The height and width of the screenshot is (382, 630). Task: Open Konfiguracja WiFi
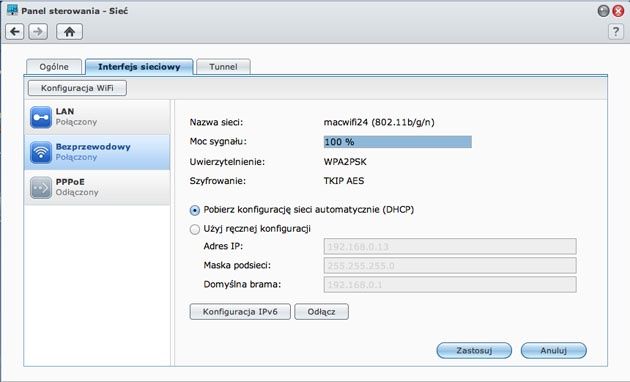(x=77, y=88)
